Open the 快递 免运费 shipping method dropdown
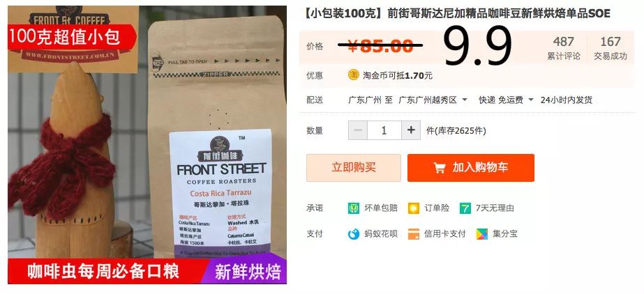 point(506,100)
